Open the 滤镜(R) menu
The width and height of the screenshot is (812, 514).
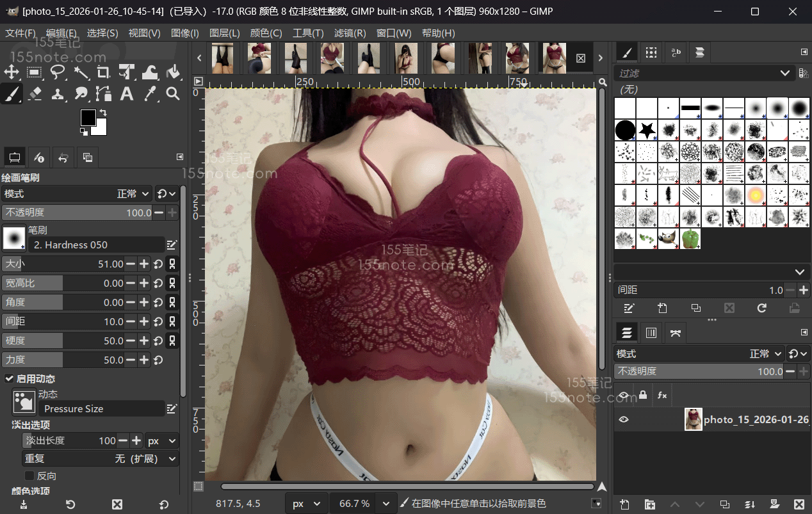(x=350, y=33)
